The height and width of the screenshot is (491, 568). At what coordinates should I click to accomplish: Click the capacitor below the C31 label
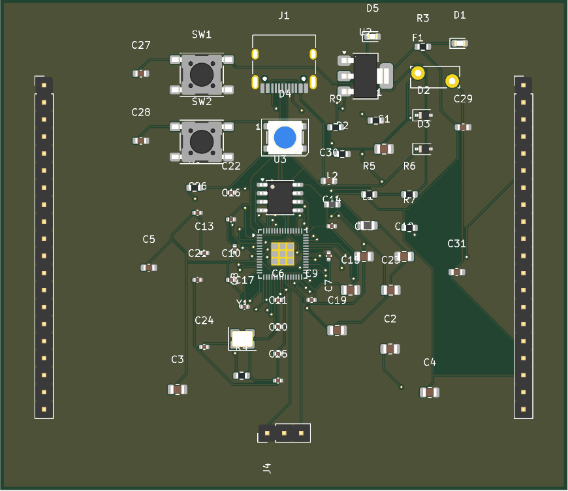point(457,272)
